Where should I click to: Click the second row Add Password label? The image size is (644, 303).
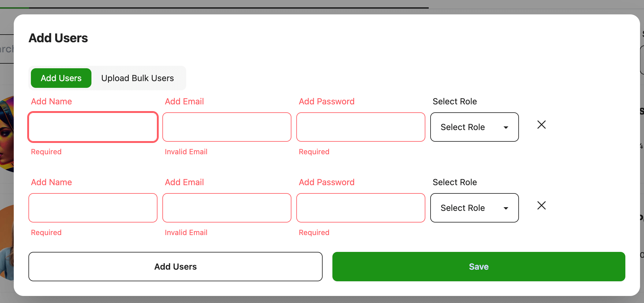(327, 182)
